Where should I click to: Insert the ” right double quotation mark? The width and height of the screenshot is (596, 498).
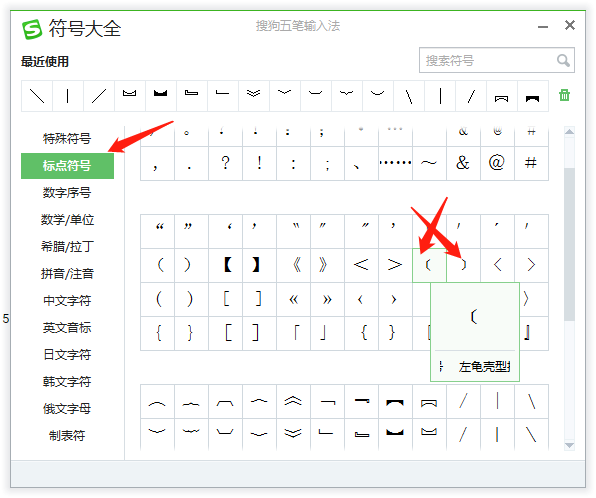coord(191,232)
